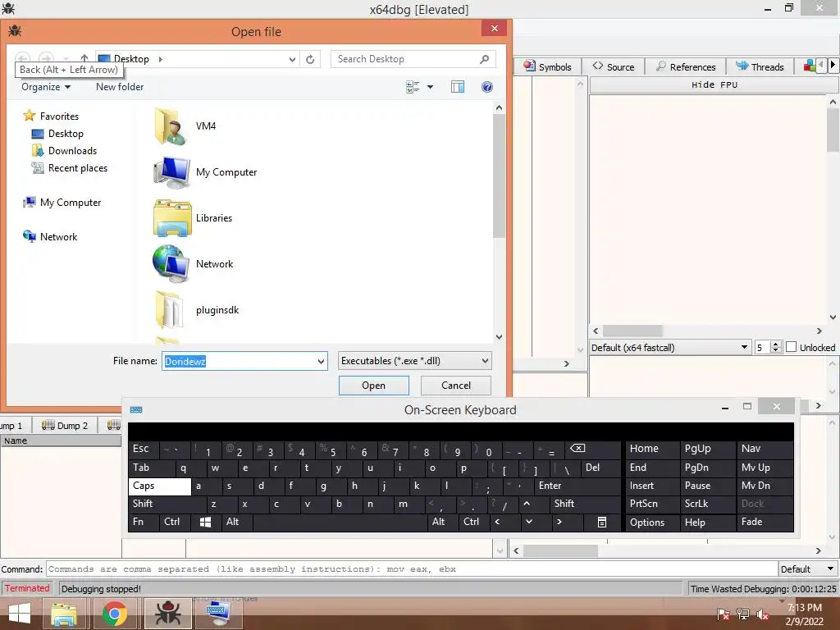Screen dimensions: 840x630
Task: Switch to the Symbols tab
Action: (547, 67)
